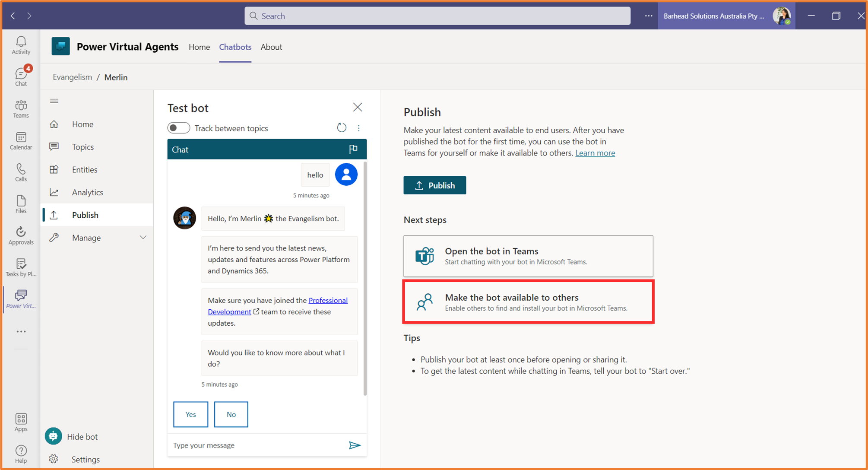Answer Yes in the Test bot chat
868x470 pixels.
[x=190, y=414]
